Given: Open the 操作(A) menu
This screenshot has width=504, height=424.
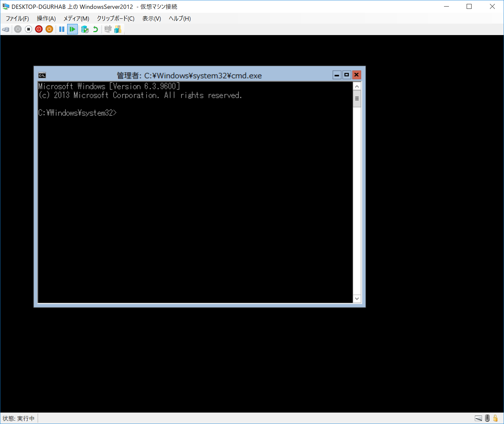Looking at the screenshot, I should 46,19.
